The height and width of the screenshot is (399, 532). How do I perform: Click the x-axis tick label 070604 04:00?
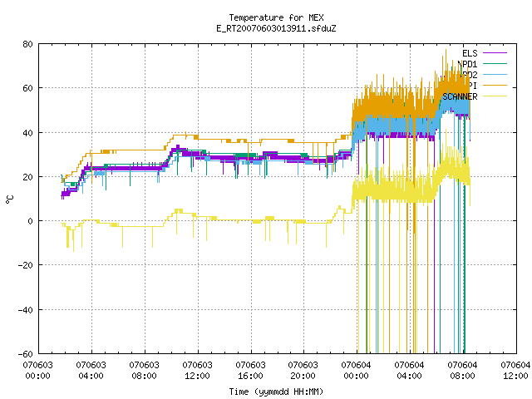tap(410, 371)
